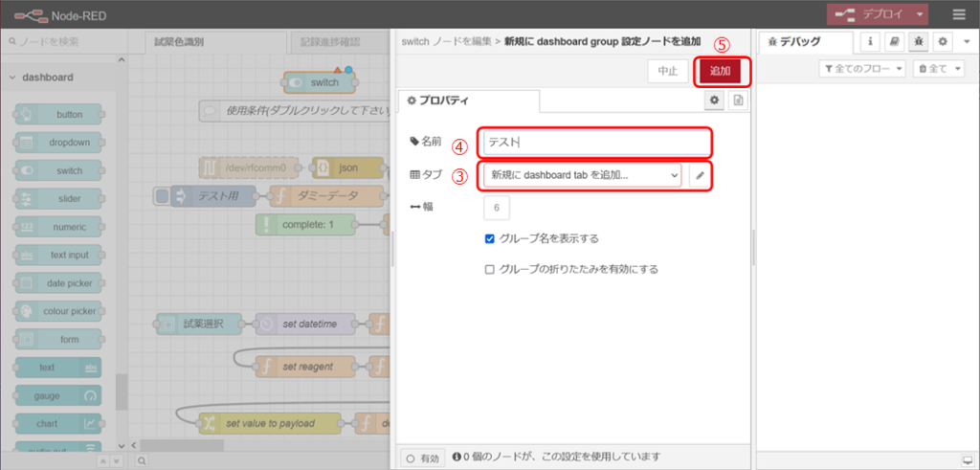Switch to the プロパティ tab

tap(469, 101)
